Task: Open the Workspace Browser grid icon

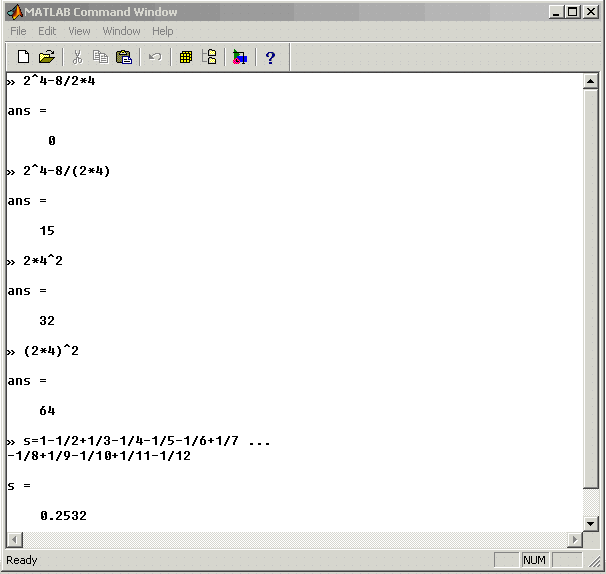Action: 186,57
